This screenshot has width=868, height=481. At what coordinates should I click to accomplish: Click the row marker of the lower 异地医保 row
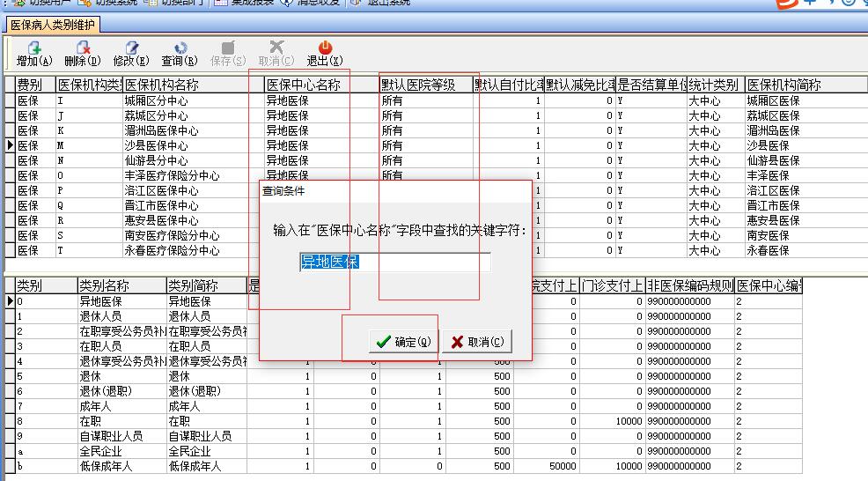coord(10,301)
